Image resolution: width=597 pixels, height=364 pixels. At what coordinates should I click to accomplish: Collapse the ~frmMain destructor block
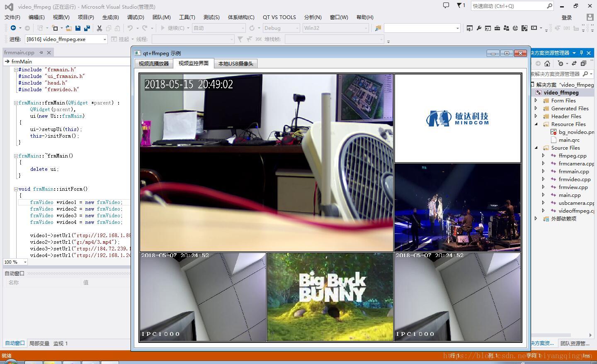pos(16,156)
